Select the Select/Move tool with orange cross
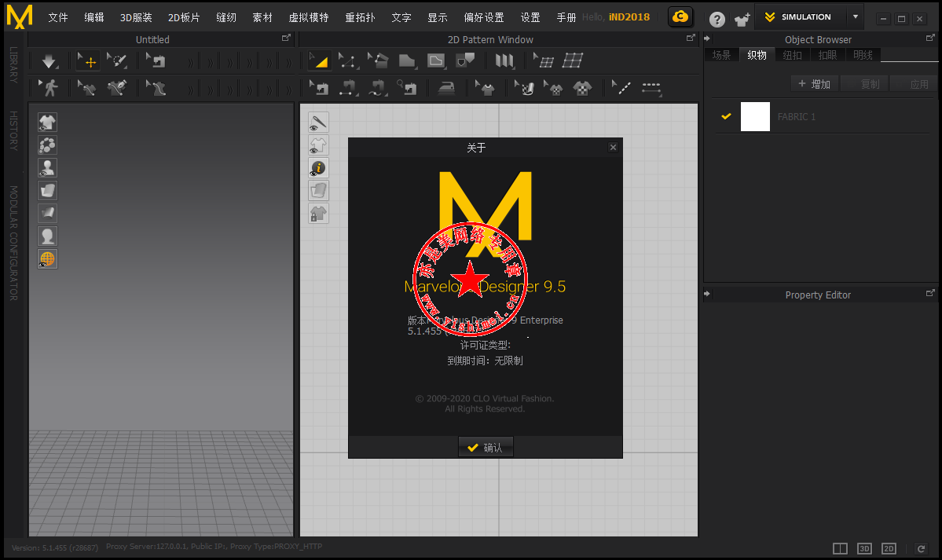942x560 pixels. click(x=88, y=60)
